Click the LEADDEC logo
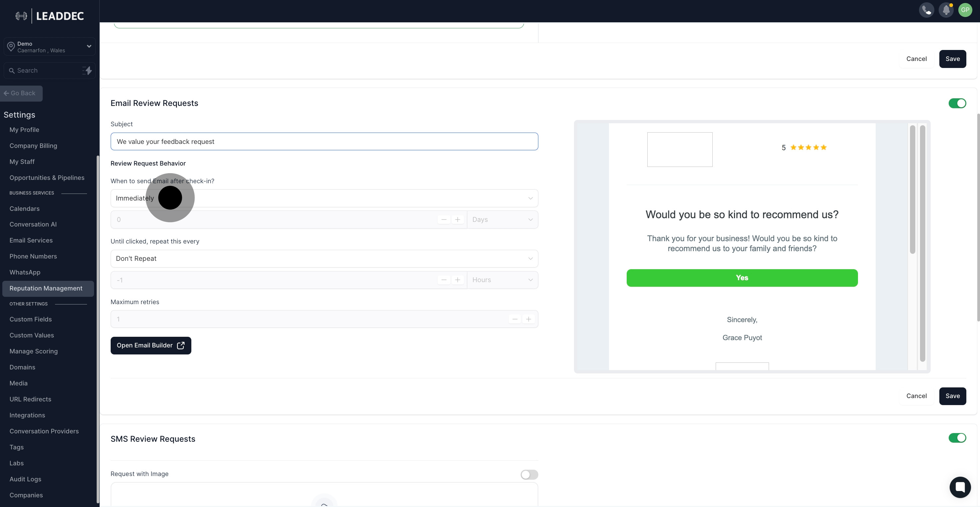Viewport: 980px width, 507px height. [50, 16]
